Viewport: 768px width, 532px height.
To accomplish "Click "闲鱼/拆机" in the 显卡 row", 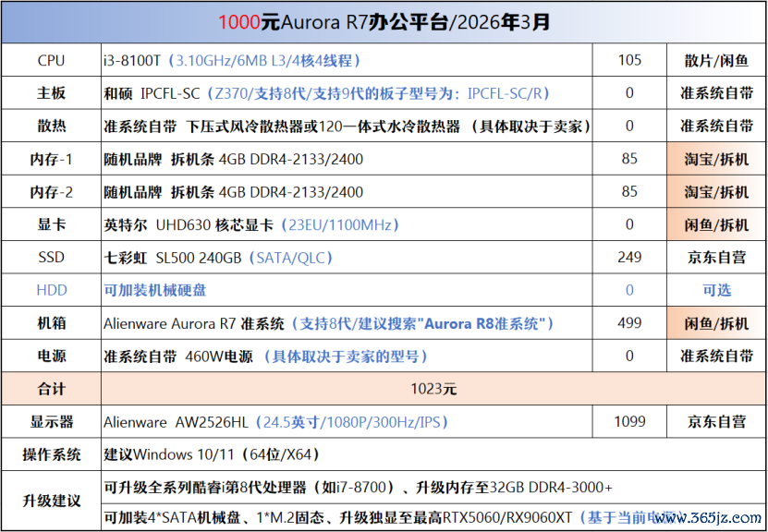I will click(x=716, y=224).
